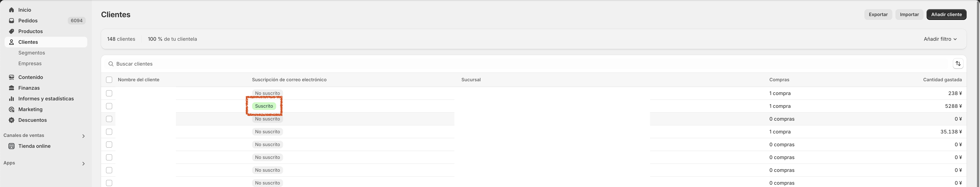Expand the Apps section

coord(83,163)
